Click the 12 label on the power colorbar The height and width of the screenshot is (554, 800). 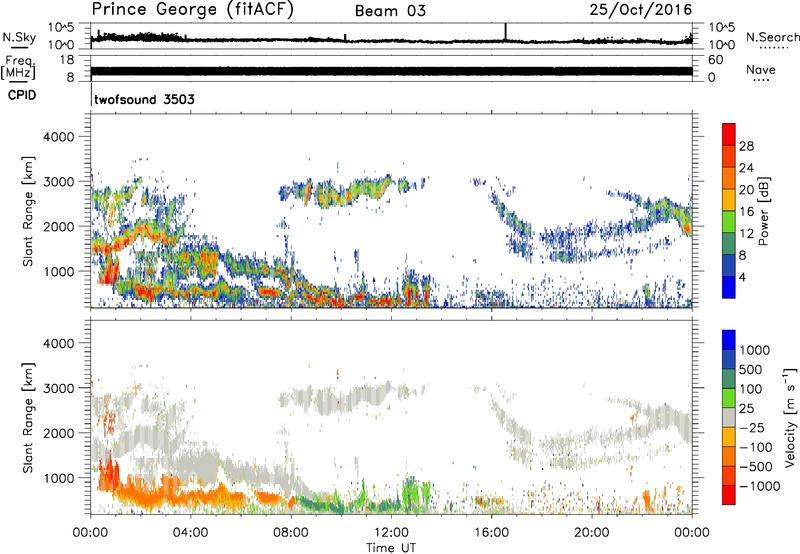[x=746, y=234]
